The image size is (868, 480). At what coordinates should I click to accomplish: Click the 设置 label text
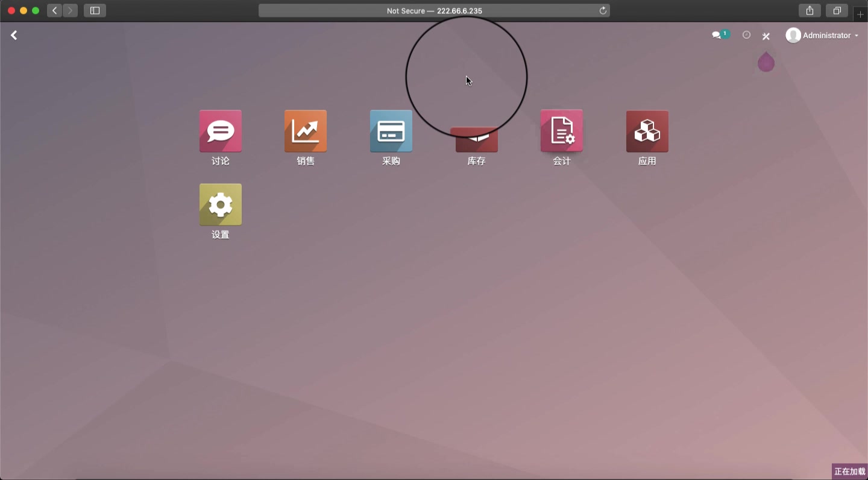(x=221, y=235)
